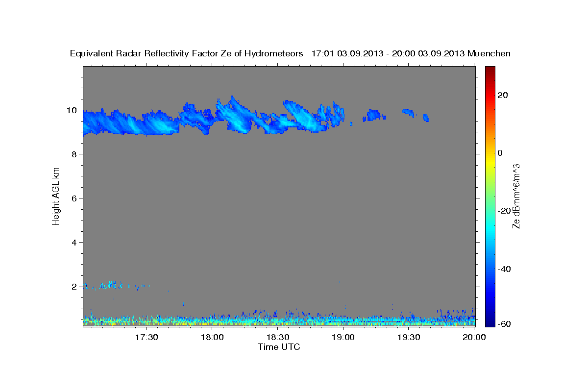Click the '-60' colorbar tick label
Viewport: 588px width, 392px height.
point(503,324)
